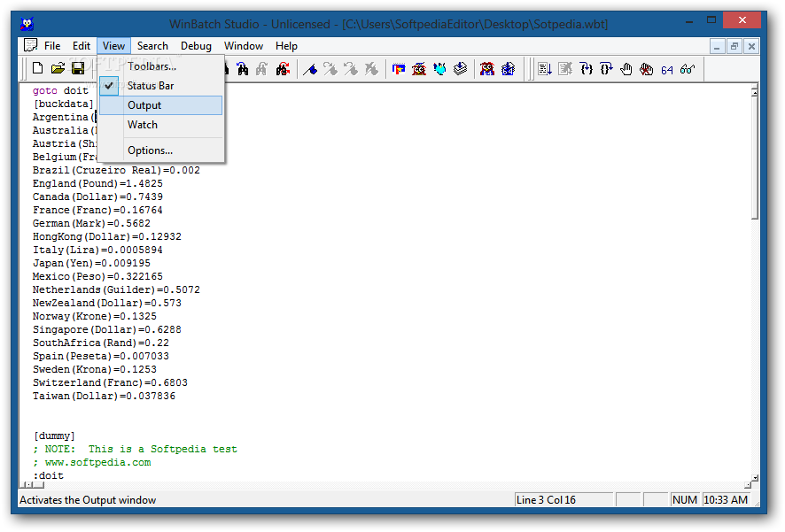
Task: Toggle a bookmark with the blue flag icon
Action: coord(310,69)
